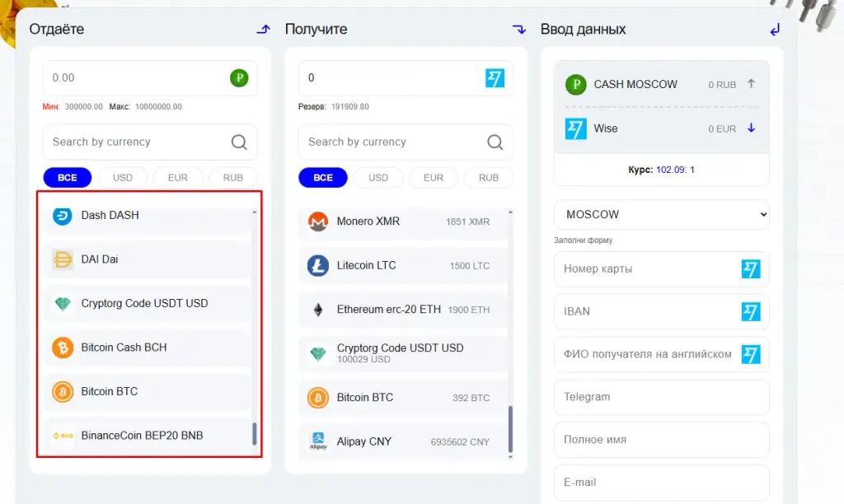Click the Cryptorg diamond icon in give list

(x=63, y=304)
